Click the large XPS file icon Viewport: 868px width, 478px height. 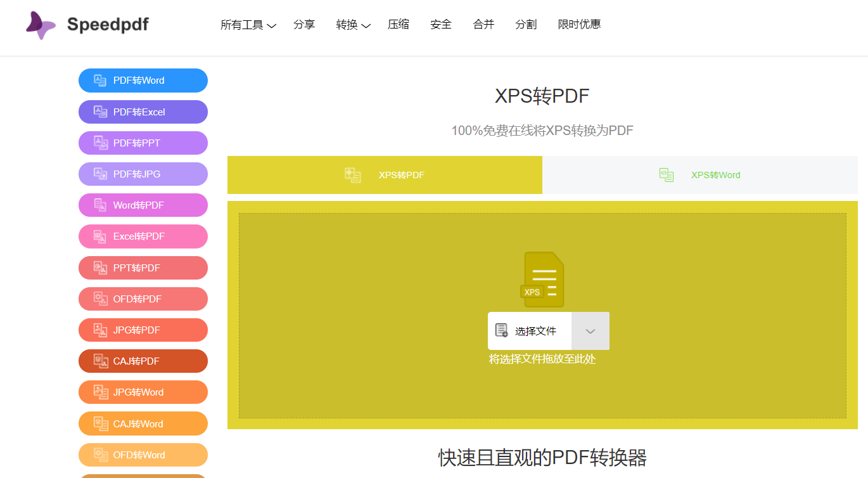click(542, 280)
